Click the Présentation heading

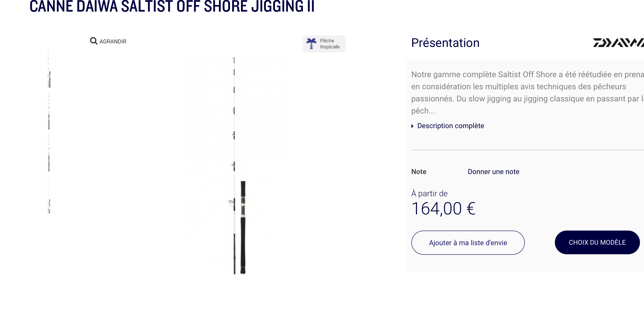click(x=445, y=43)
